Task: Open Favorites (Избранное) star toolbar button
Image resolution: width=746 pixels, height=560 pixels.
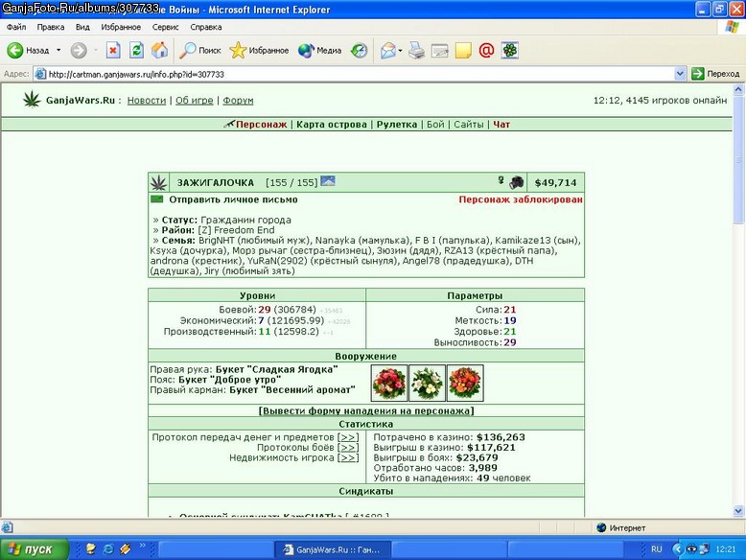Action: tap(259, 50)
